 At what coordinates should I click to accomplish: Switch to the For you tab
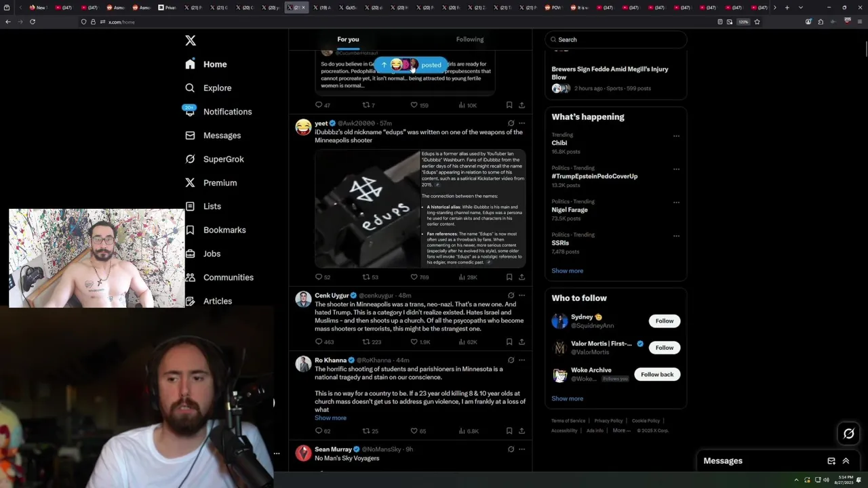tap(349, 39)
